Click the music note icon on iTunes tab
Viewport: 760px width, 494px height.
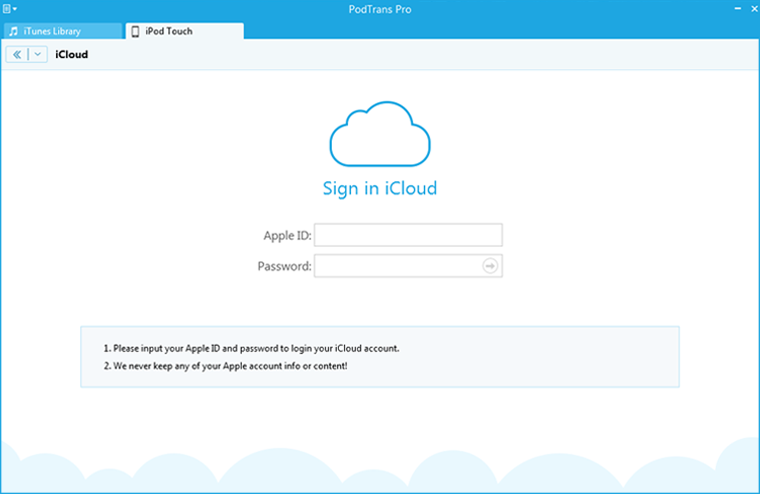14,31
